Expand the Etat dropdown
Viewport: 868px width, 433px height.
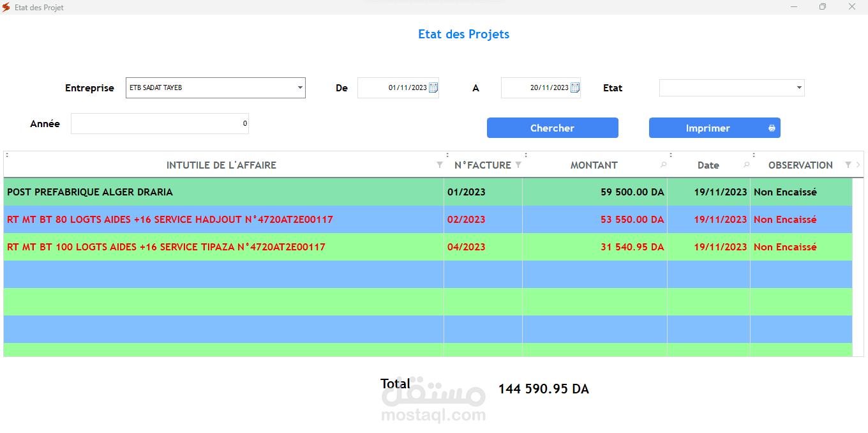click(799, 88)
